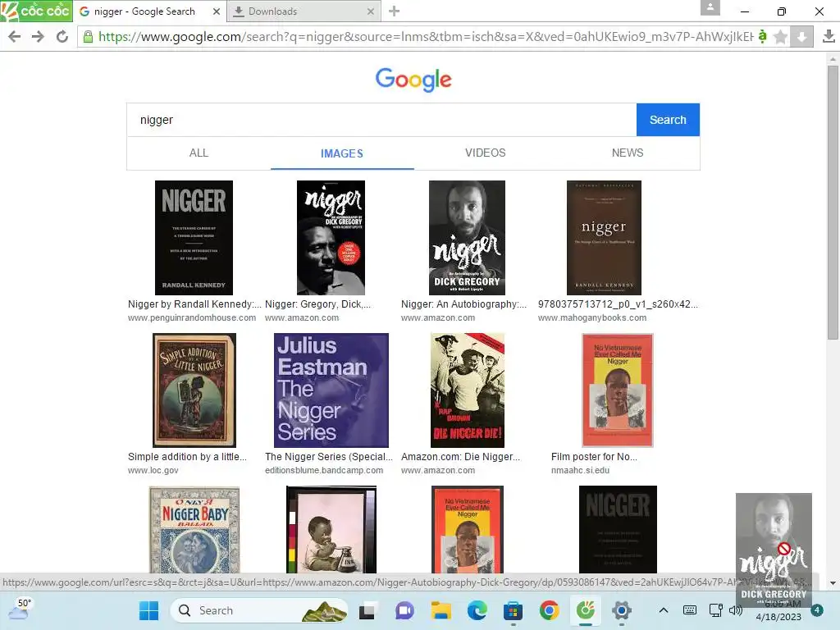
Task: Focus the Google search query field
Action: [x=381, y=120]
